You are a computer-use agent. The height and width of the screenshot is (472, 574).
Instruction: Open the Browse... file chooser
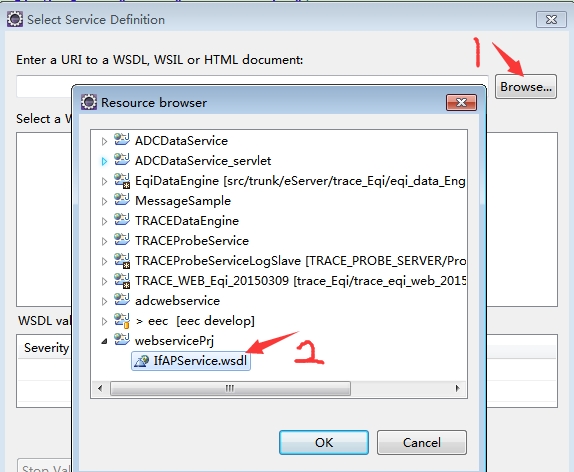click(526, 87)
